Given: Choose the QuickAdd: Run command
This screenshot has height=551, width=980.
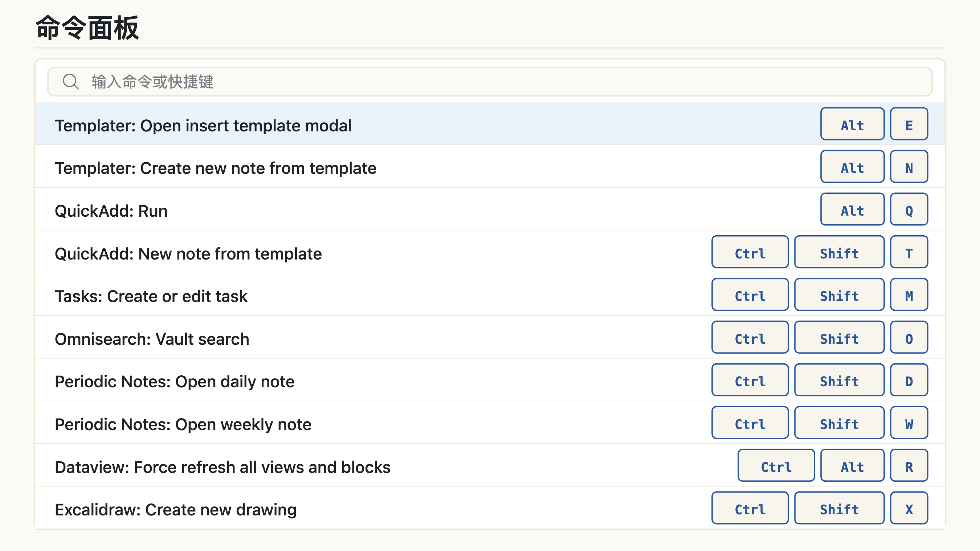Looking at the screenshot, I should tap(490, 209).
